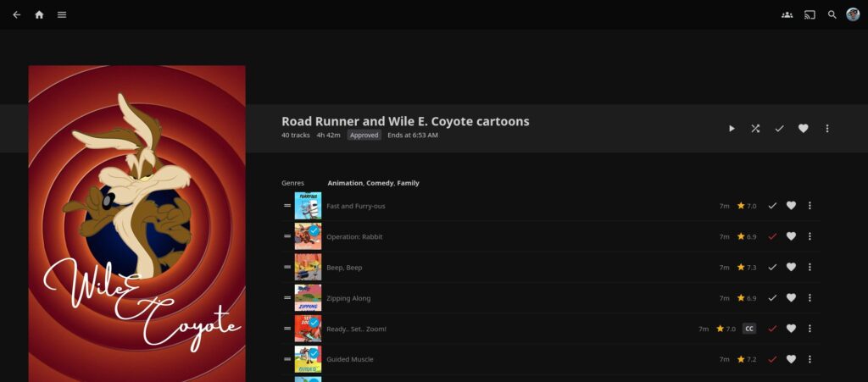Open Operation: Rabbit thumbnail
Image resolution: width=868 pixels, height=382 pixels.
(x=308, y=236)
